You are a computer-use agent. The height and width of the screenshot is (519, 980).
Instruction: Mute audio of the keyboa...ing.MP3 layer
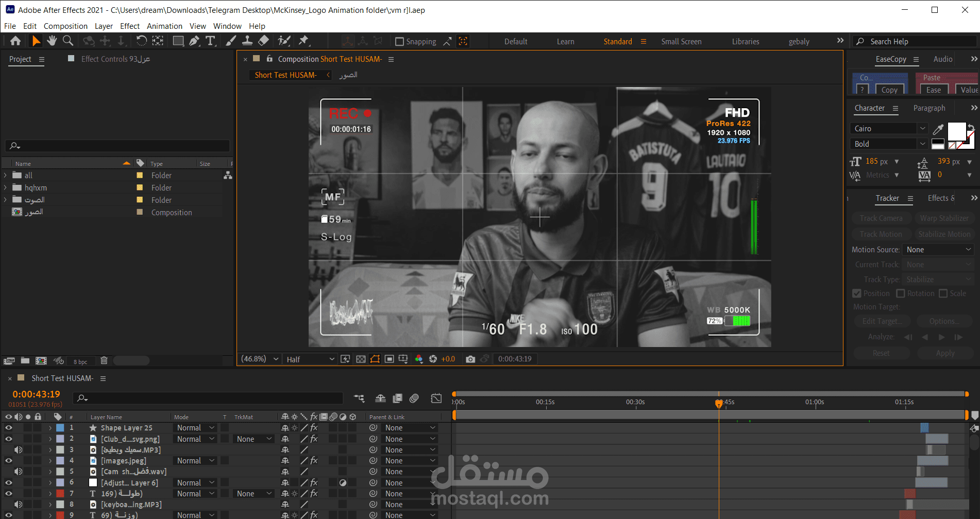pos(18,504)
